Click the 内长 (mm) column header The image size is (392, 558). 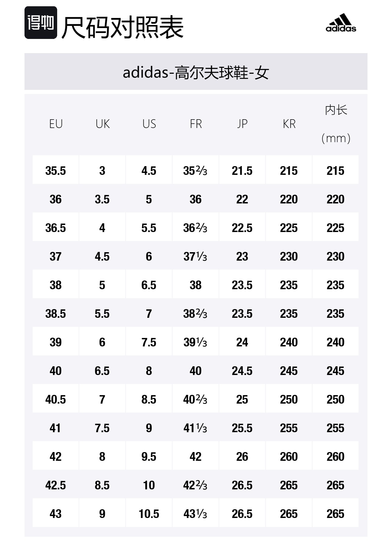pos(336,124)
